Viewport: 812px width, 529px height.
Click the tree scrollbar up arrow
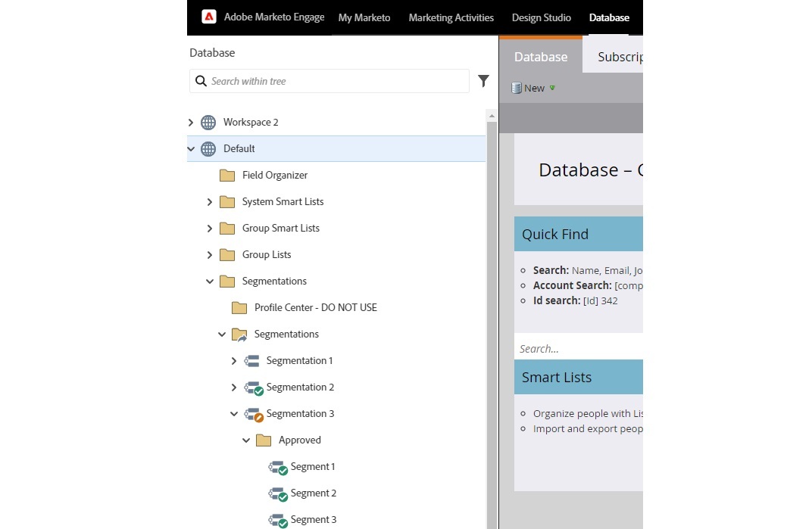click(x=492, y=116)
